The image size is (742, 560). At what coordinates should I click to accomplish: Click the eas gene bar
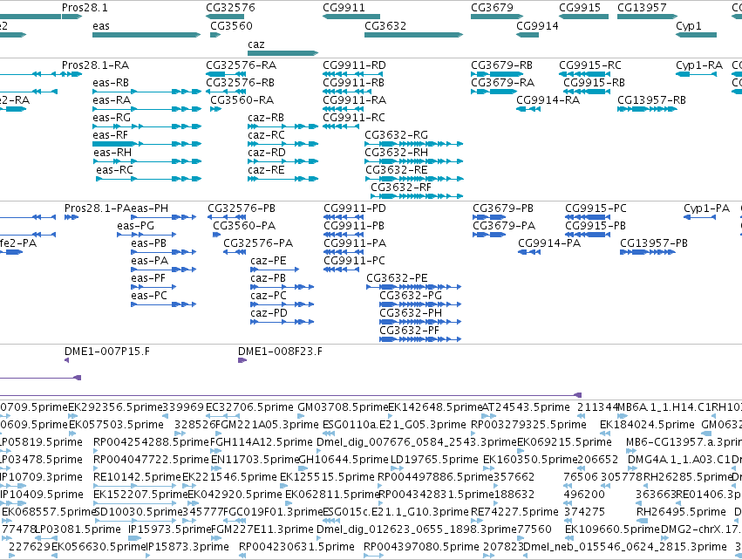point(146,35)
